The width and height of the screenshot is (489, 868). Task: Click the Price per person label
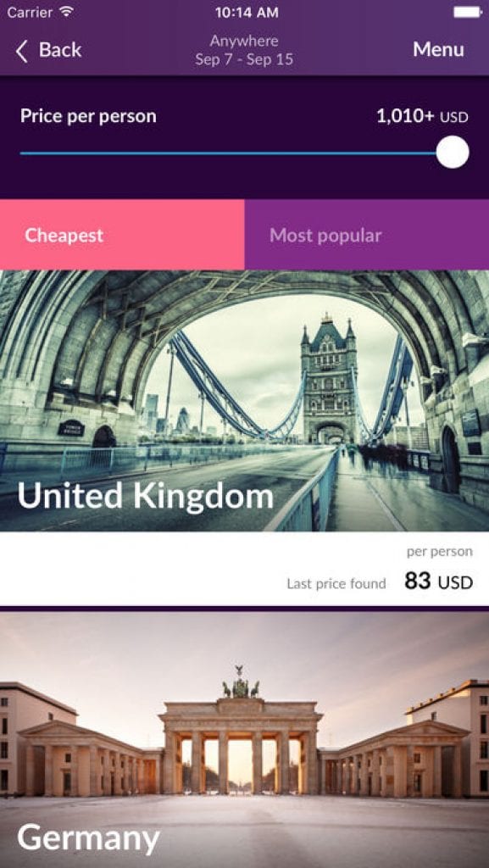tap(88, 116)
